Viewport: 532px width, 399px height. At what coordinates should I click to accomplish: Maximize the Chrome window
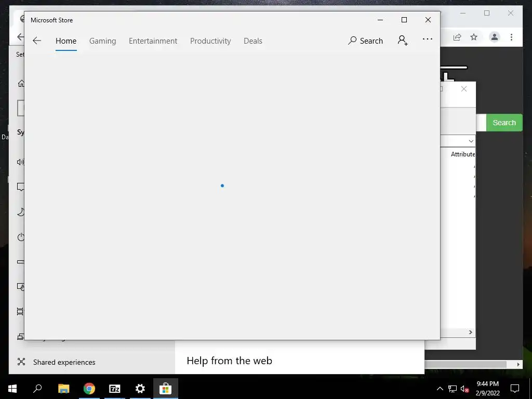[487, 13]
